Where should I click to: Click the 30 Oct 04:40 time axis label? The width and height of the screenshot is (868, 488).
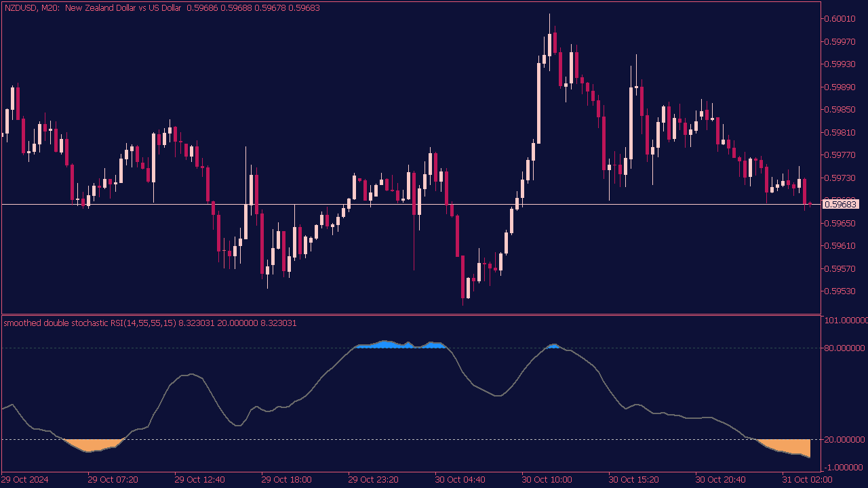tap(460, 479)
